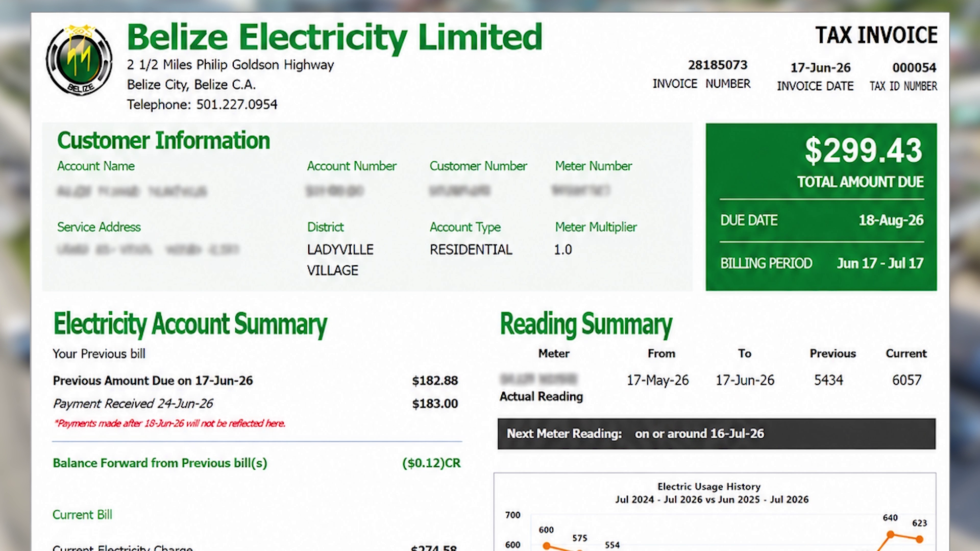Click the 'Meter Number' field label
This screenshot has width=980, height=551.
point(594,166)
